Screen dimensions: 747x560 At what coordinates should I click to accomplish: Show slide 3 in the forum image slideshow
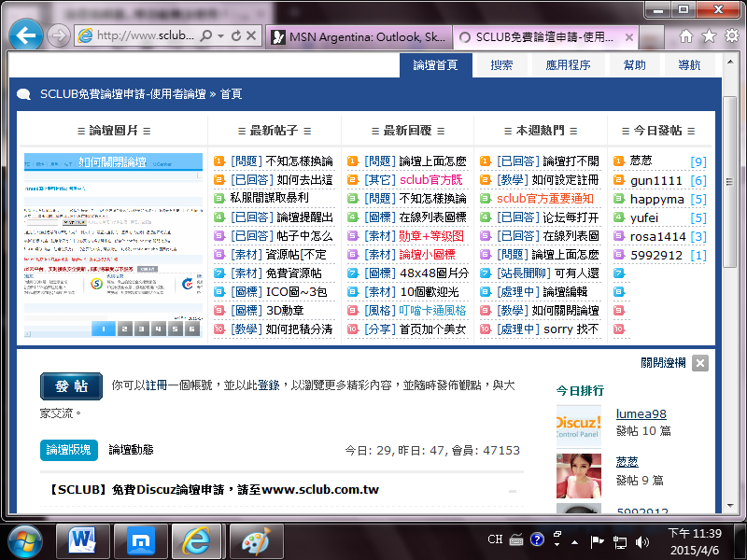[x=142, y=329]
